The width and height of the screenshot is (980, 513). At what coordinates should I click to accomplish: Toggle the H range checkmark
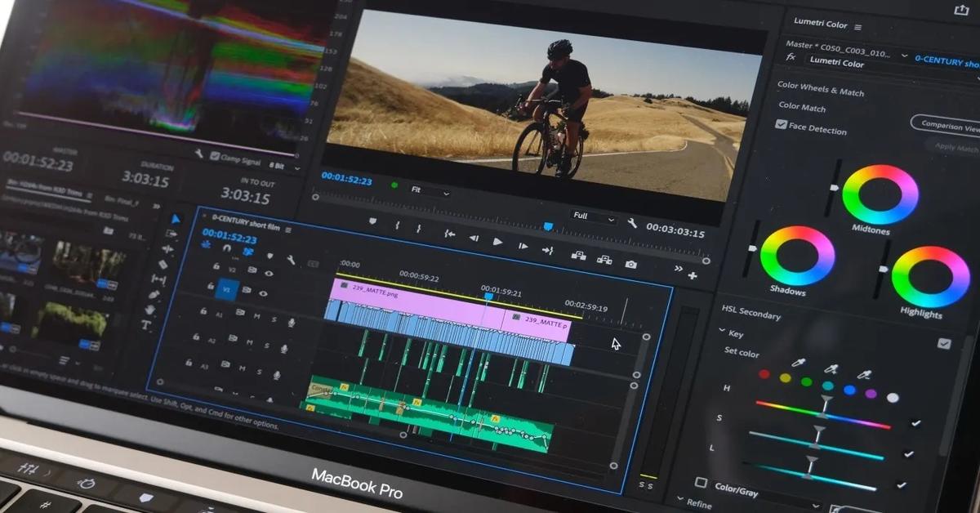(915, 423)
